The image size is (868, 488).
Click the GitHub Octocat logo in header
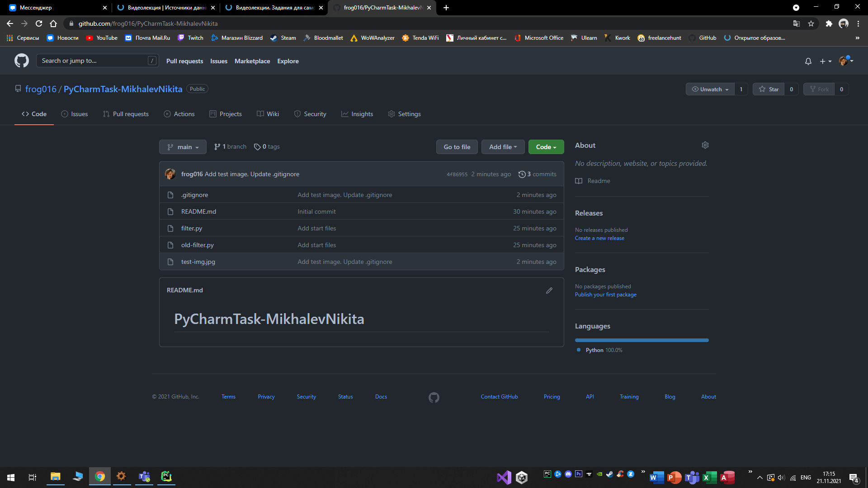coord(21,61)
